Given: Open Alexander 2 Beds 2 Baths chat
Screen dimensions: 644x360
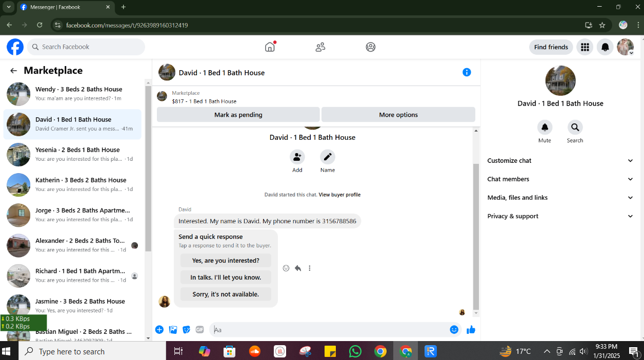Looking at the screenshot, I should pos(72,245).
